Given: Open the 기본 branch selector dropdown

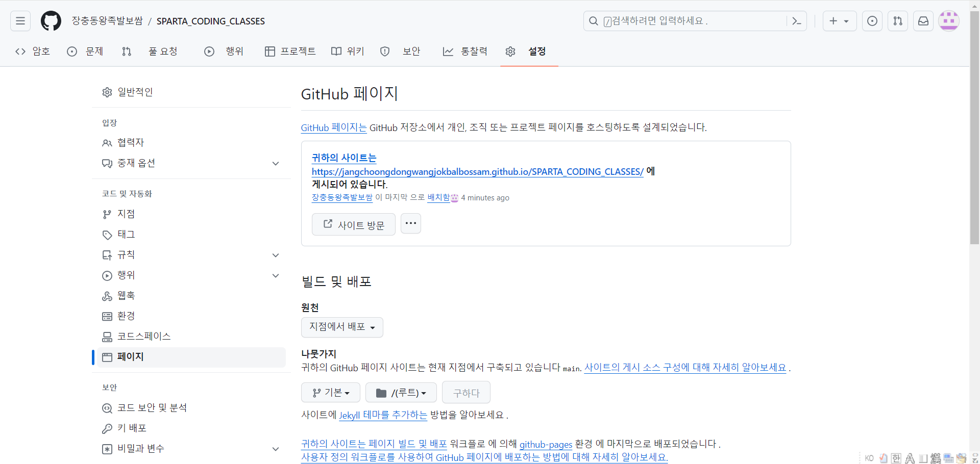Looking at the screenshot, I should tap(331, 393).
